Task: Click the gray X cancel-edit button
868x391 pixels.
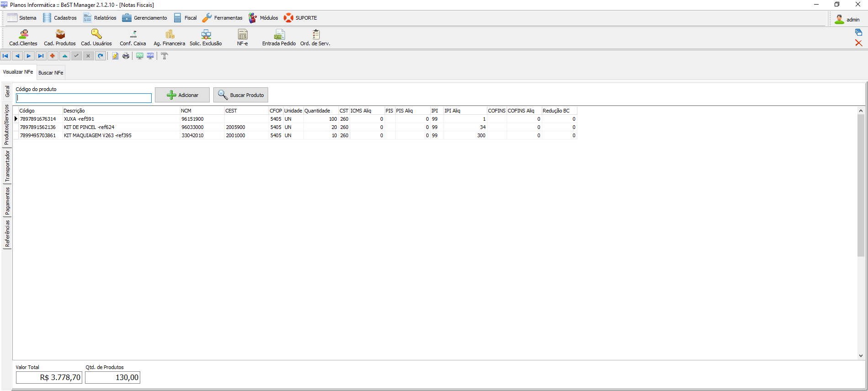Action: coord(88,56)
